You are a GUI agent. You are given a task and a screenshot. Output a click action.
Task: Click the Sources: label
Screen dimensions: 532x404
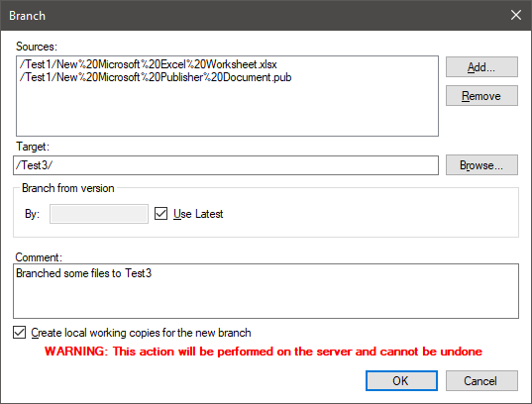click(37, 47)
